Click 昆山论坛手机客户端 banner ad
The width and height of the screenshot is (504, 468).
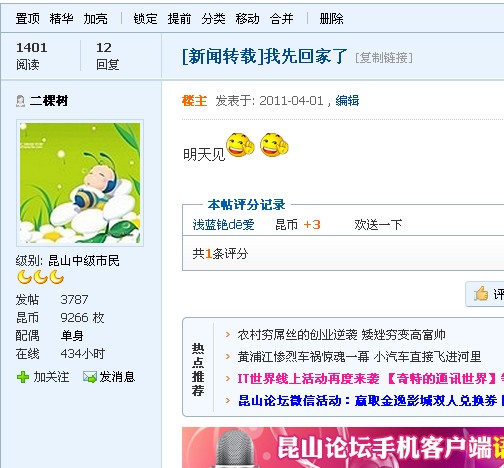[343, 447]
